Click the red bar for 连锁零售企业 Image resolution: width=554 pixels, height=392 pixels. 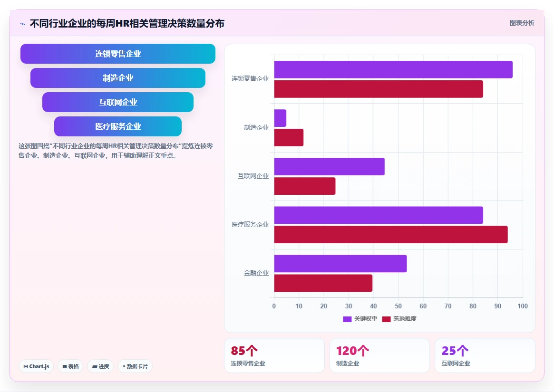(x=379, y=89)
